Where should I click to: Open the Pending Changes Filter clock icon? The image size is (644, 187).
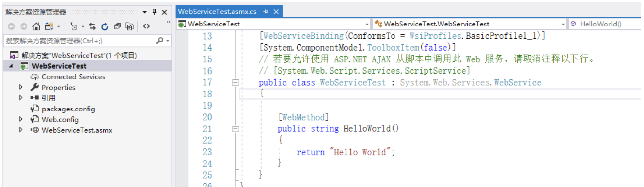click(x=74, y=27)
